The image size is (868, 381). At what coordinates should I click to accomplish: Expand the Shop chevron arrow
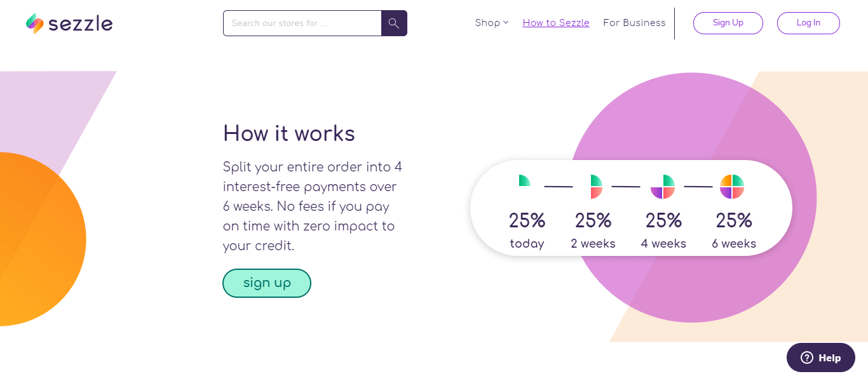505,23
